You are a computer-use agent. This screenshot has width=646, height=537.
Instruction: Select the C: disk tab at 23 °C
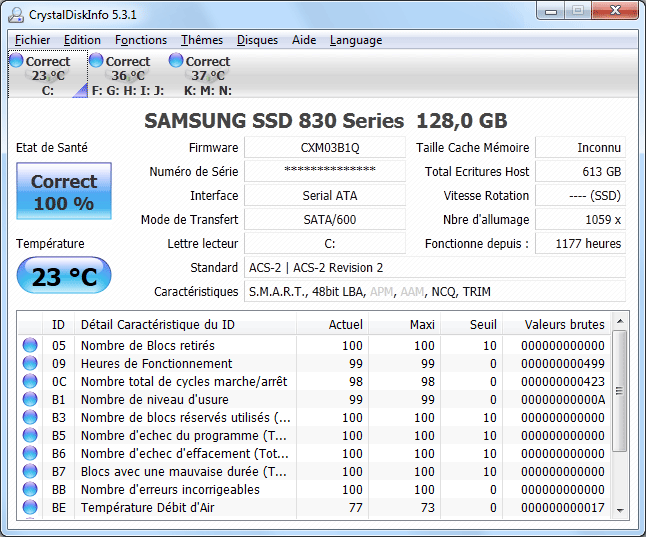[48, 74]
